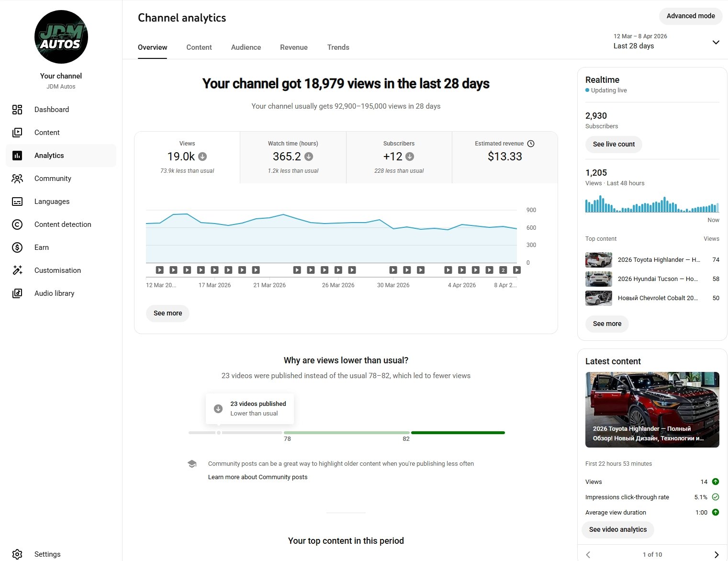Go to next latest content item

pyautogui.click(x=716, y=555)
